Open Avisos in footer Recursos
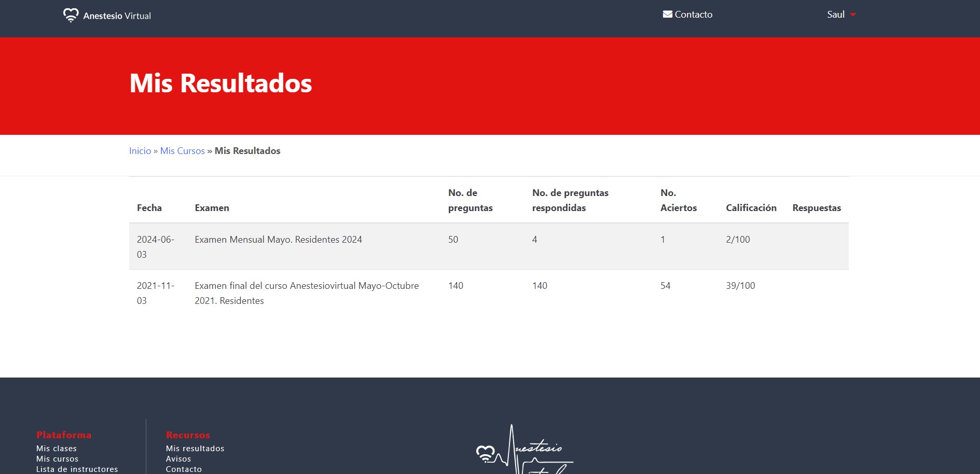Image resolution: width=980 pixels, height=474 pixels. [x=178, y=459]
